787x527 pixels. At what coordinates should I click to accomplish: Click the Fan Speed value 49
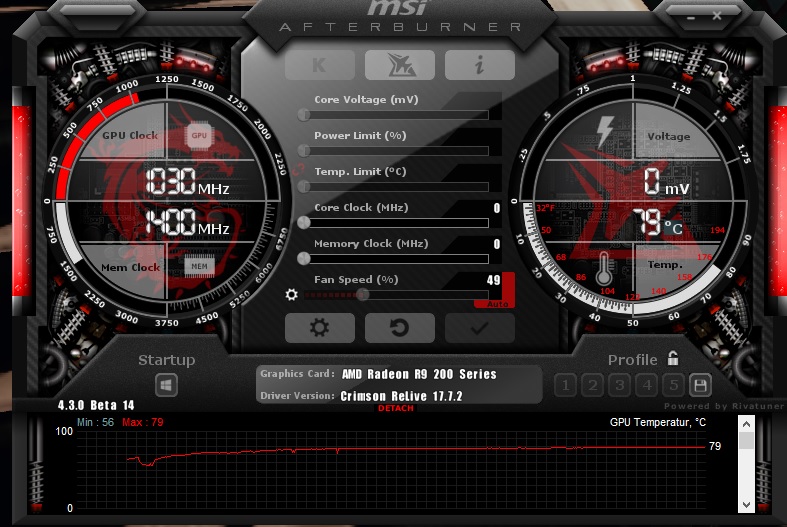pos(493,280)
